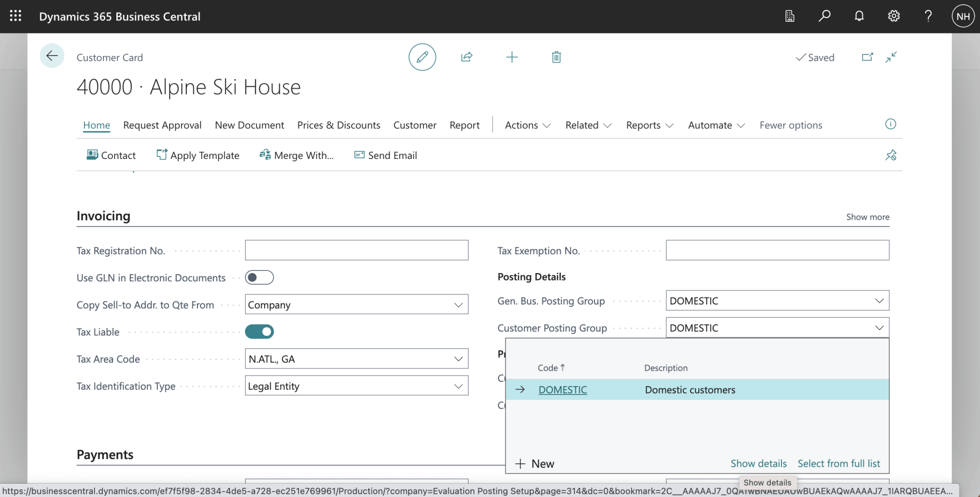This screenshot has height=497, width=980.
Task: Click the share icon on Customer Card
Action: coord(467,57)
